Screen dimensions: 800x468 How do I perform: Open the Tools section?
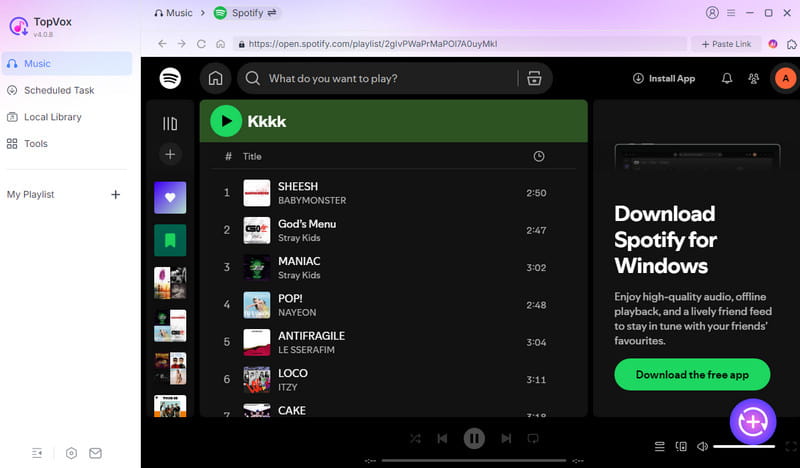(x=67, y=143)
